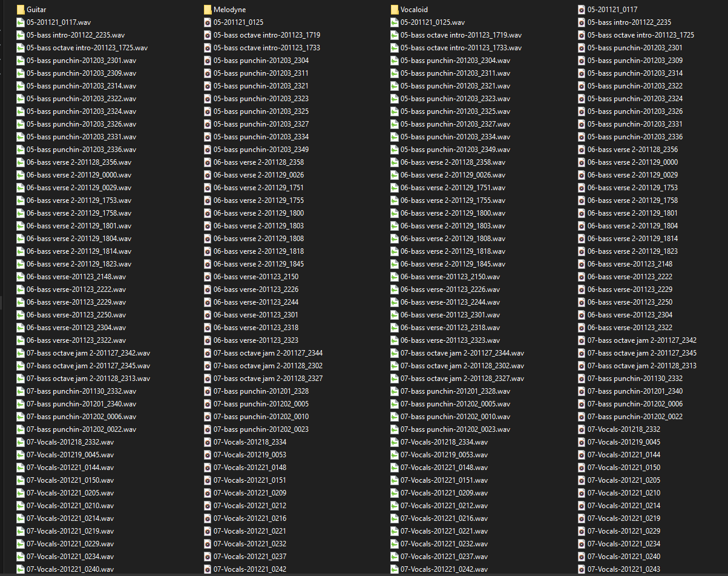Viewport: 728px width, 576px height.
Task: Select extensionless file name 05-bass punchin-201203_2311
Action: 261,73
